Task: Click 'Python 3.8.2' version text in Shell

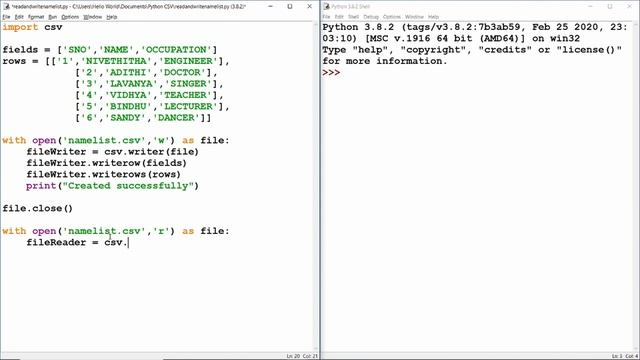Action: tap(358, 27)
